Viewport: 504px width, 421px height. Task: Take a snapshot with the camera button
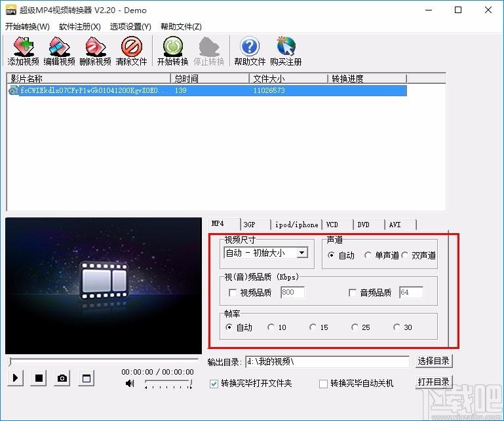coord(62,378)
